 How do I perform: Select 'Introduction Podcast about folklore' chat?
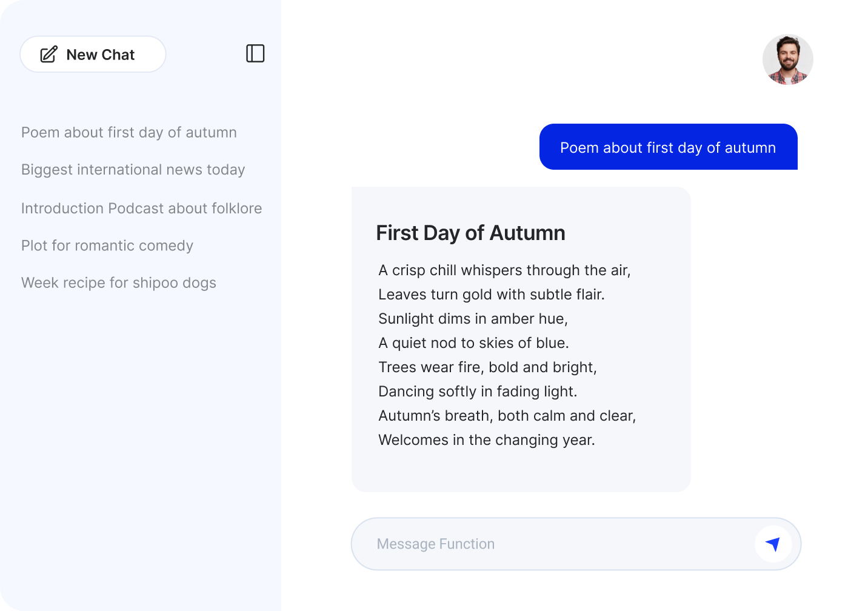pos(142,208)
